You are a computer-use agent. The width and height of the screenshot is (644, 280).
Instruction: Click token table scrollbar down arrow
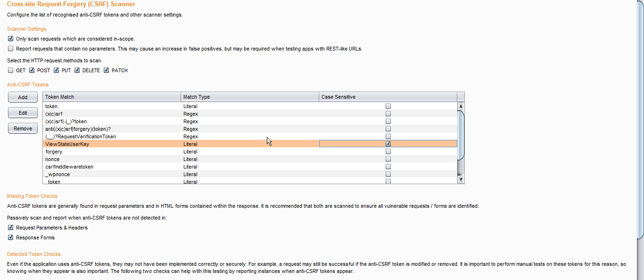click(461, 180)
